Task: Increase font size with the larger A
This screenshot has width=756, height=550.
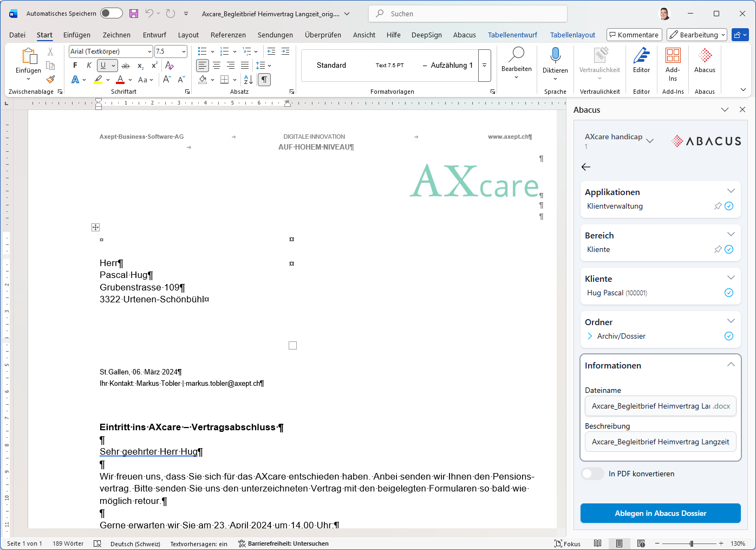Action: (167, 80)
